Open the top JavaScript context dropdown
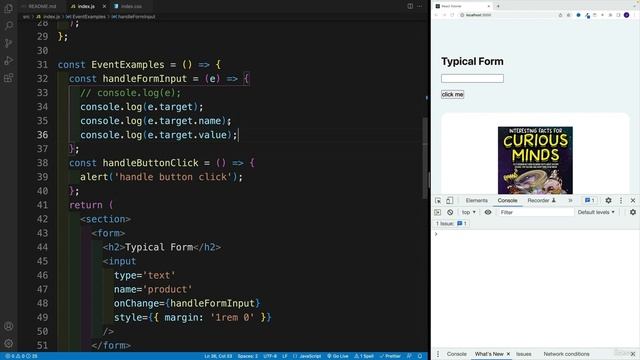Screen dimensions: 640x360 point(469,212)
